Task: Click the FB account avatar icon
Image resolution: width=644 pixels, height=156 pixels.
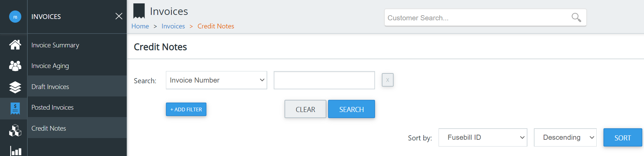Action: pyautogui.click(x=15, y=17)
